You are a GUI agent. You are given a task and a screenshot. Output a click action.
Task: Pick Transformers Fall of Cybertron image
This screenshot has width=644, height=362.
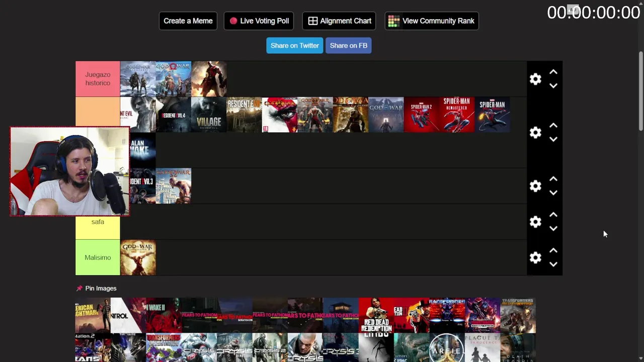pos(518,315)
